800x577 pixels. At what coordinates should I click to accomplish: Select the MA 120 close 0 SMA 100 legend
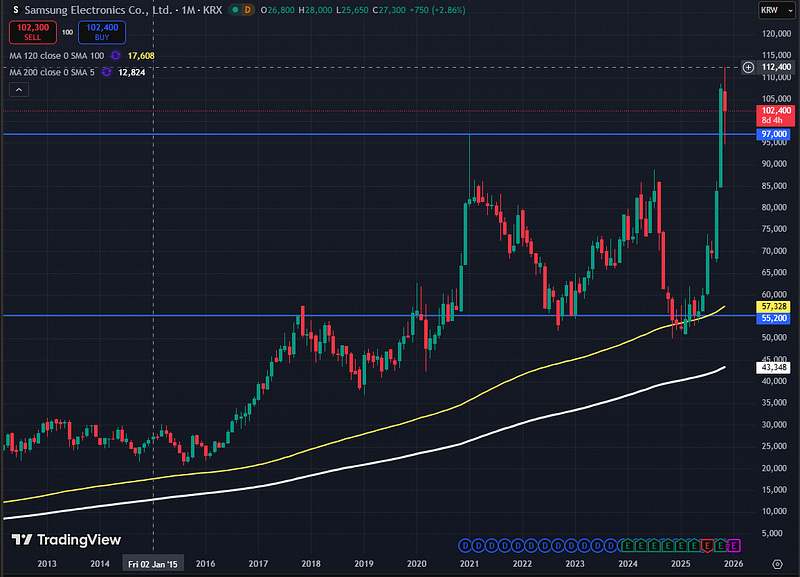pos(57,56)
